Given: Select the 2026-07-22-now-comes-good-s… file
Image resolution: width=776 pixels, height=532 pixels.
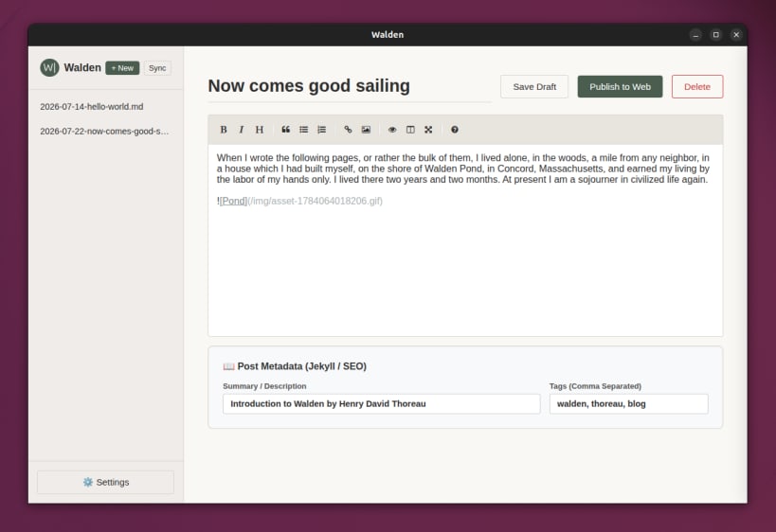Looking at the screenshot, I should tap(104, 132).
